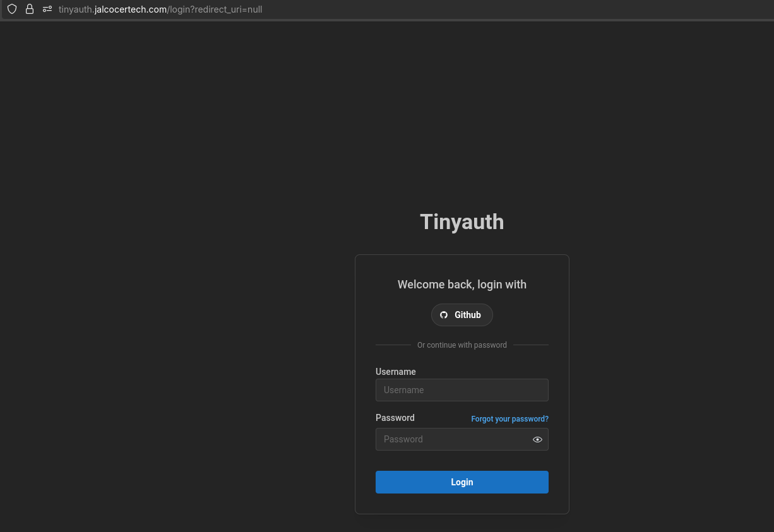Click the Password field label
Viewport: 774px width, 532px height.
[395, 418]
